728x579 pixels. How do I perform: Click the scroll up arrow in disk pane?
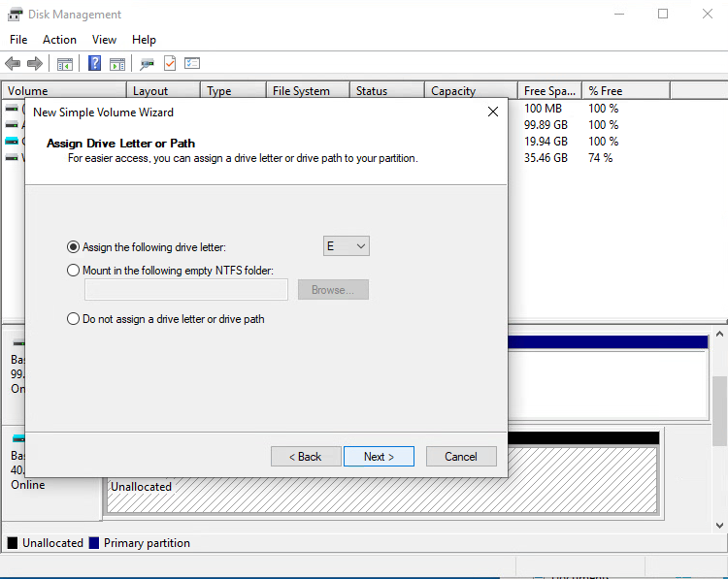coord(719,334)
